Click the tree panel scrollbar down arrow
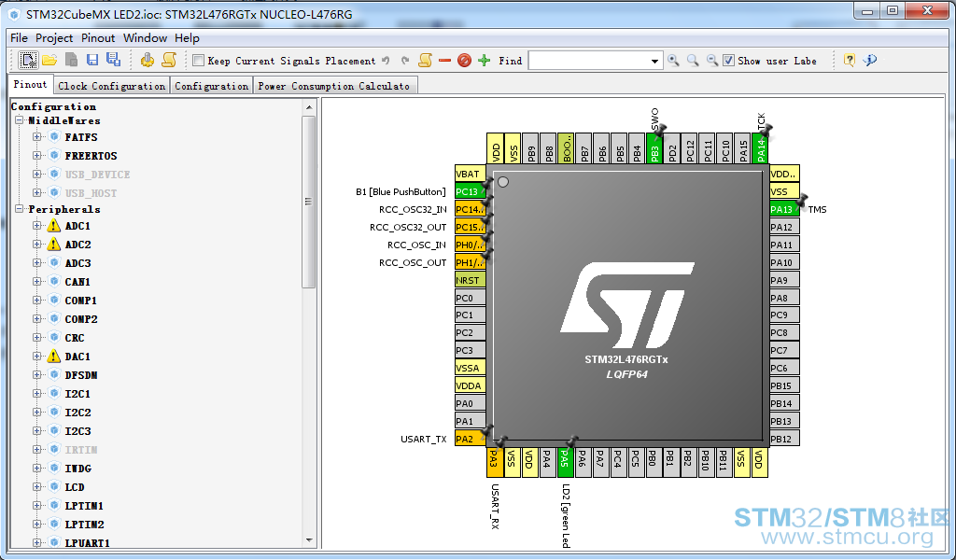This screenshot has height=560, width=956. coord(309,539)
